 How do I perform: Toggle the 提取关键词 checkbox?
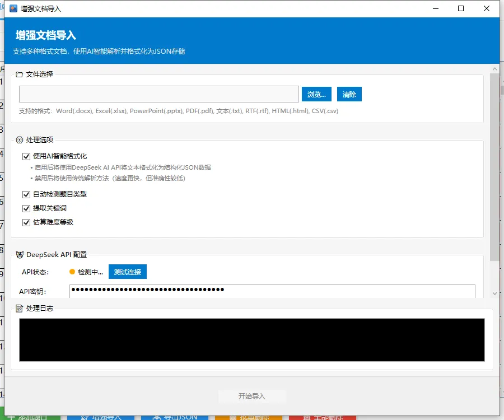pos(26,208)
